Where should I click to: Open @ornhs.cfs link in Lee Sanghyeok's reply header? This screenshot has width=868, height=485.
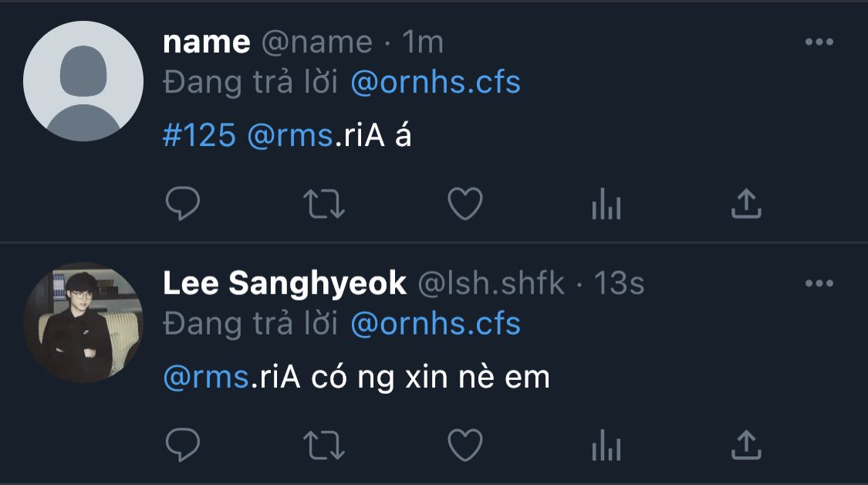(x=436, y=324)
